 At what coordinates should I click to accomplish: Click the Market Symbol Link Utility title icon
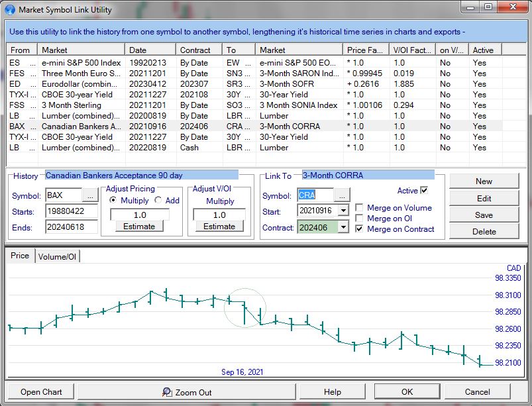point(10,10)
